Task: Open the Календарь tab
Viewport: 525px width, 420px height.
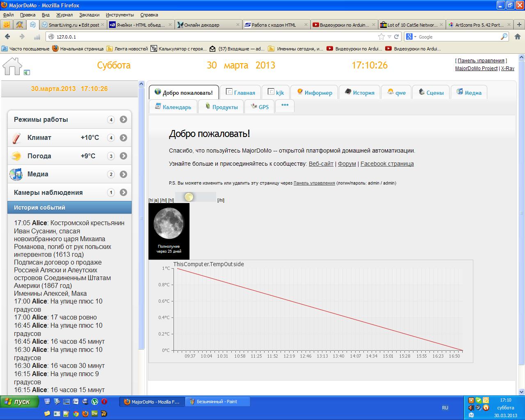Action: [x=173, y=107]
